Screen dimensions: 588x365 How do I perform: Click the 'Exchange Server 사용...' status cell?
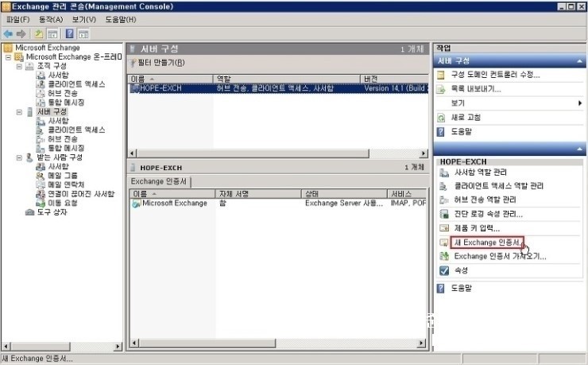[x=344, y=204]
